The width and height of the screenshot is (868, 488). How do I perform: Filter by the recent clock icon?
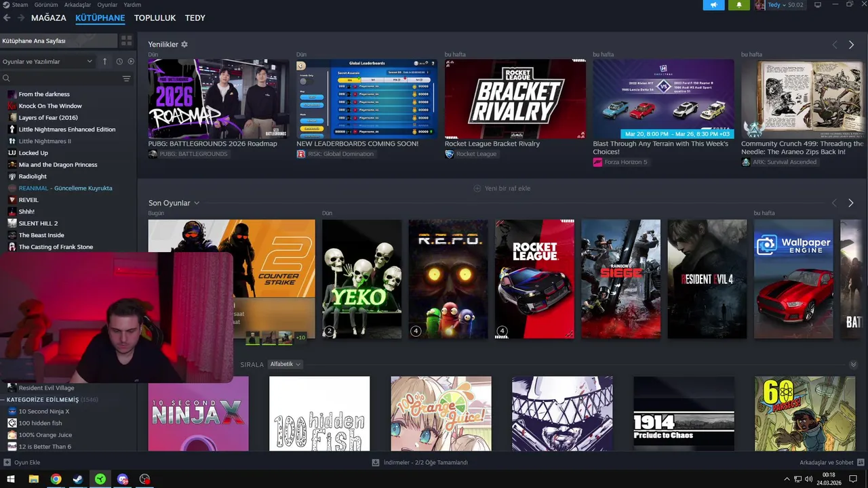[119, 61]
